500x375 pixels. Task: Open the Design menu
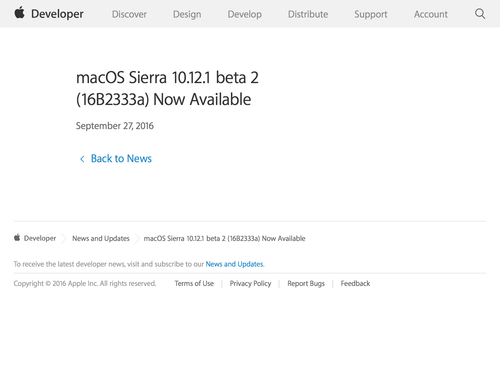187,14
